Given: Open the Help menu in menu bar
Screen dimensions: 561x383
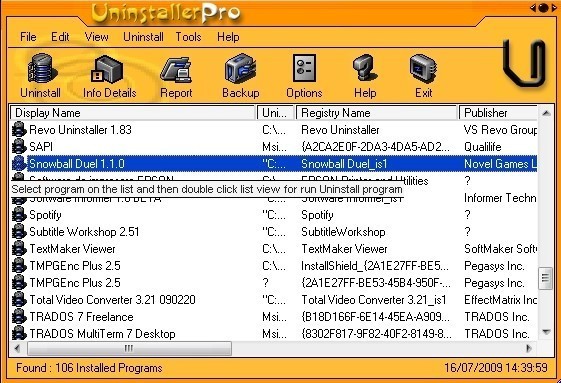Looking at the screenshot, I should coord(228,37).
